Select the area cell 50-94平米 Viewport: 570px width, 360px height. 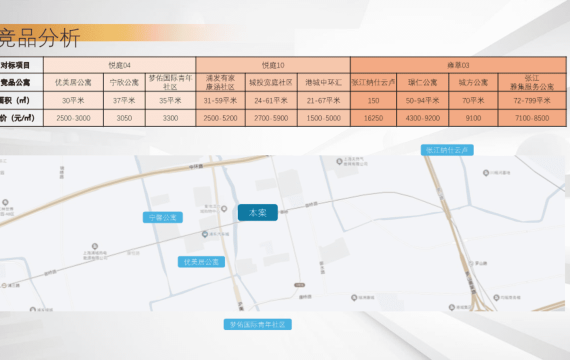click(x=422, y=100)
